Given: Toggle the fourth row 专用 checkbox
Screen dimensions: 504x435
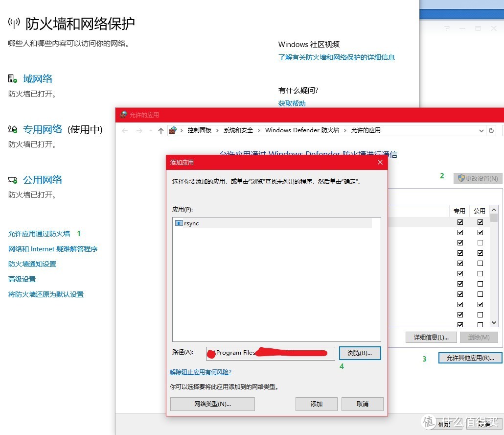Looking at the screenshot, I should pyautogui.click(x=460, y=253).
